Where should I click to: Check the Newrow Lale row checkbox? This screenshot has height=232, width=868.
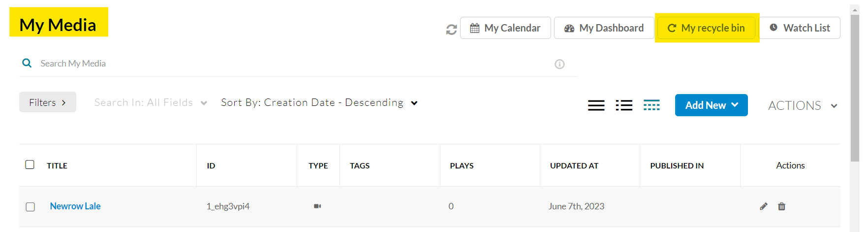(x=31, y=207)
